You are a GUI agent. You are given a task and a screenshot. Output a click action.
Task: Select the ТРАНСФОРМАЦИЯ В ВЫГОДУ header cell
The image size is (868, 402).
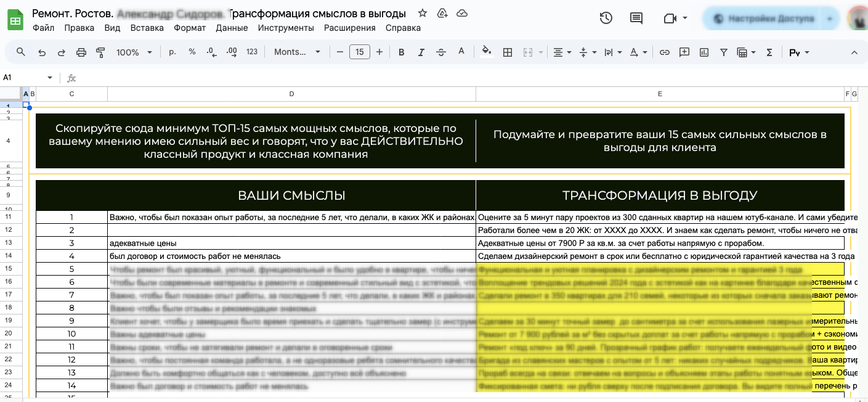660,195
